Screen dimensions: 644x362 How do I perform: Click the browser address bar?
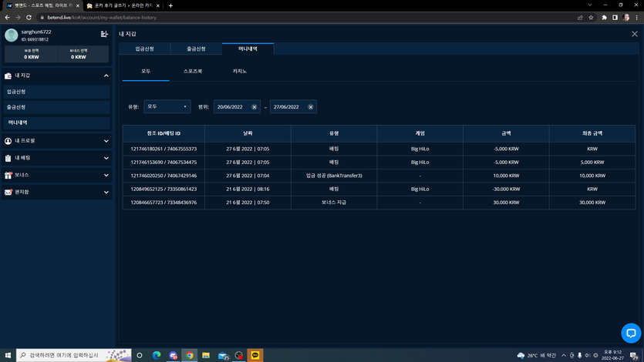(x=304, y=18)
